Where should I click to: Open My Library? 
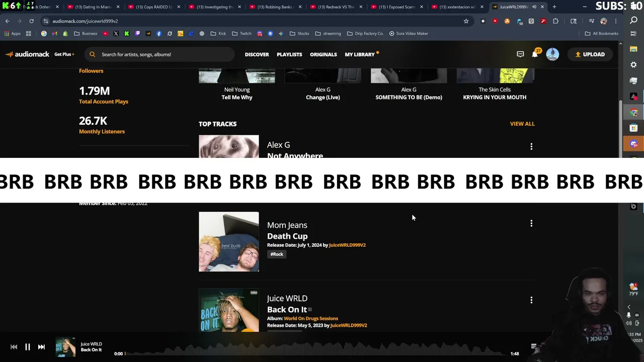(360, 54)
